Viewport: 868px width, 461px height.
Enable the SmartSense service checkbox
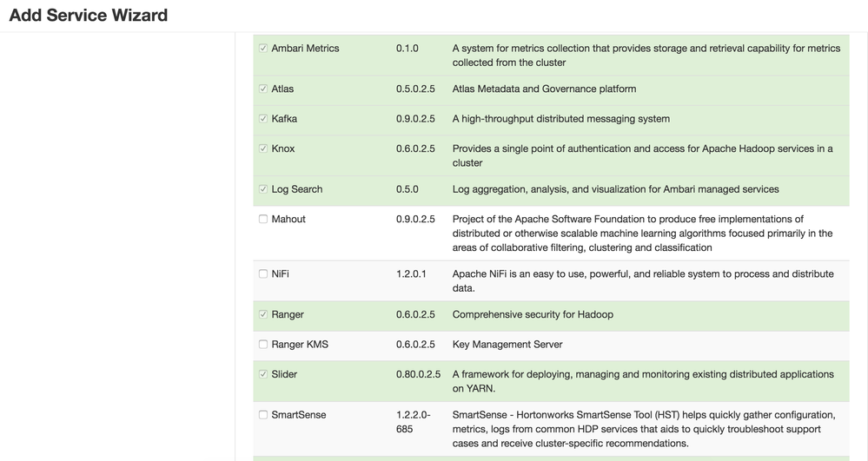click(x=263, y=415)
